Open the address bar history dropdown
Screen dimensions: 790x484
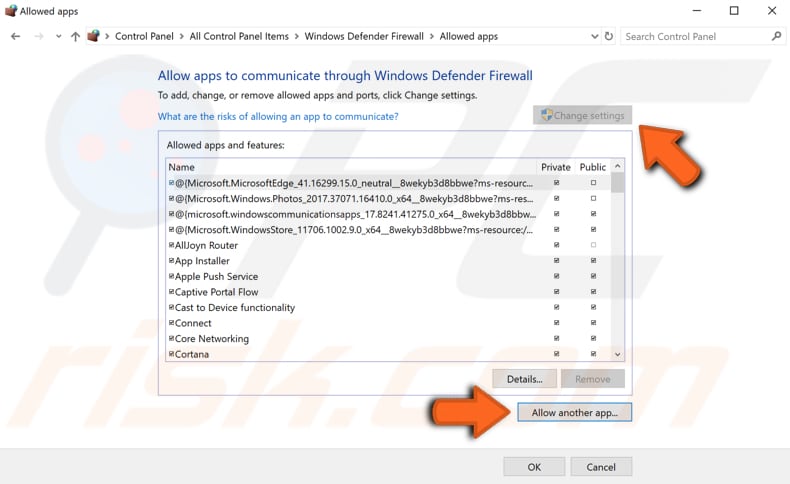point(595,36)
